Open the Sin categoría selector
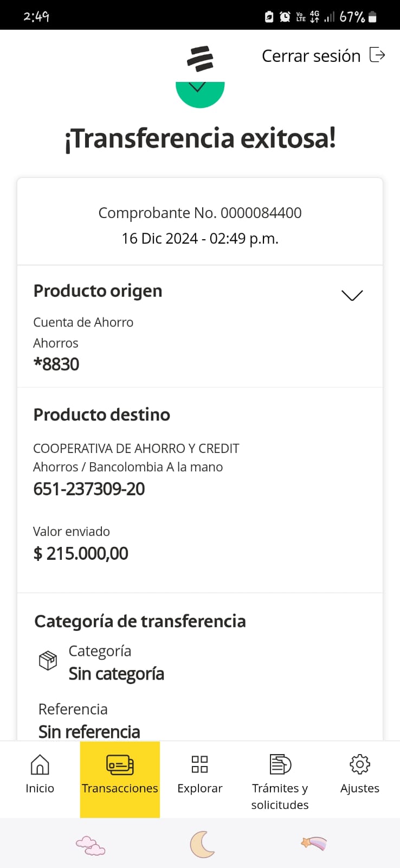 116,674
